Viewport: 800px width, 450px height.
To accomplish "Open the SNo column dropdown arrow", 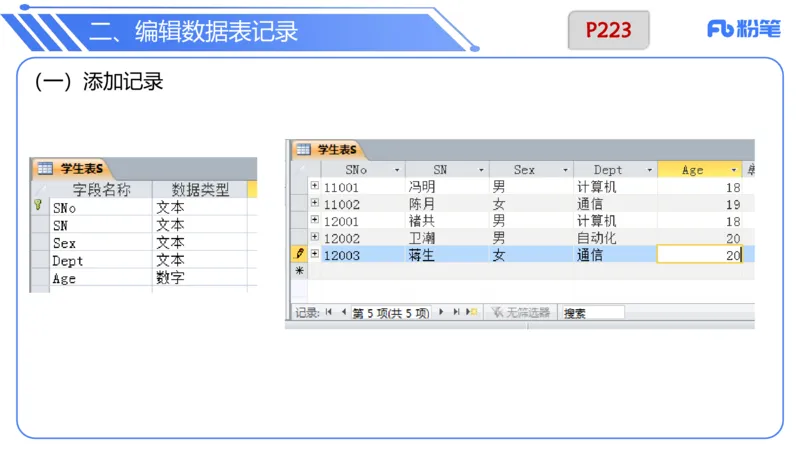I will [x=397, y=170].
